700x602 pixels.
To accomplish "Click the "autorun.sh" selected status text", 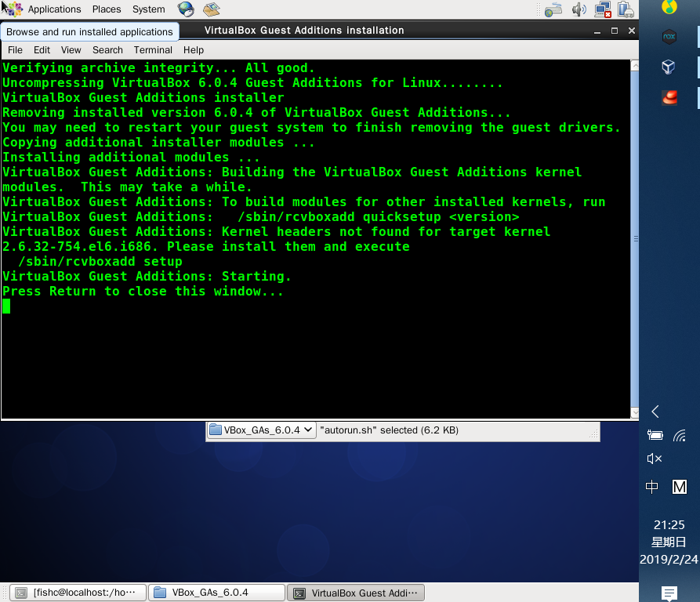I will [x=390, y=430].
